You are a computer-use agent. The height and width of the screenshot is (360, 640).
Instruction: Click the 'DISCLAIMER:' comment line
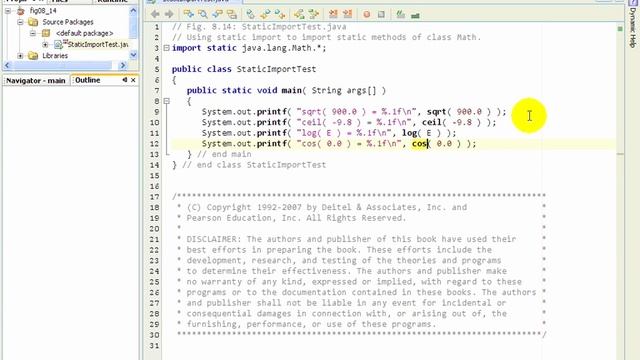click(351, 239)
